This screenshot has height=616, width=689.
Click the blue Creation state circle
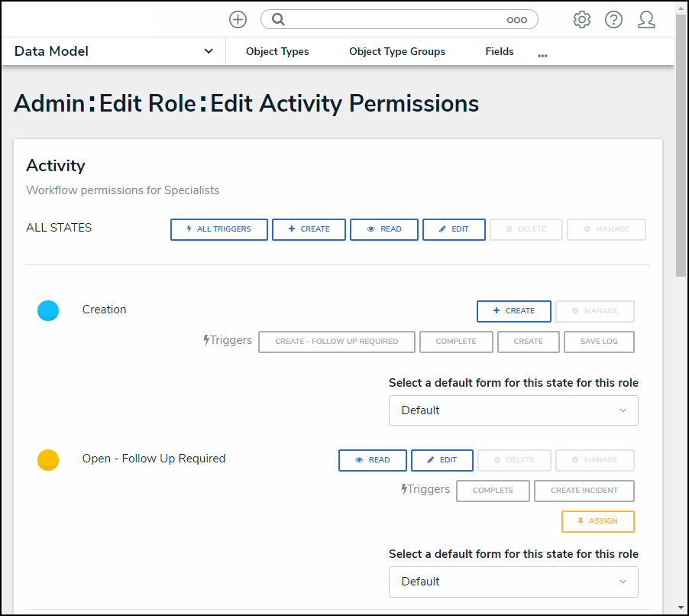tap(48, 310)
